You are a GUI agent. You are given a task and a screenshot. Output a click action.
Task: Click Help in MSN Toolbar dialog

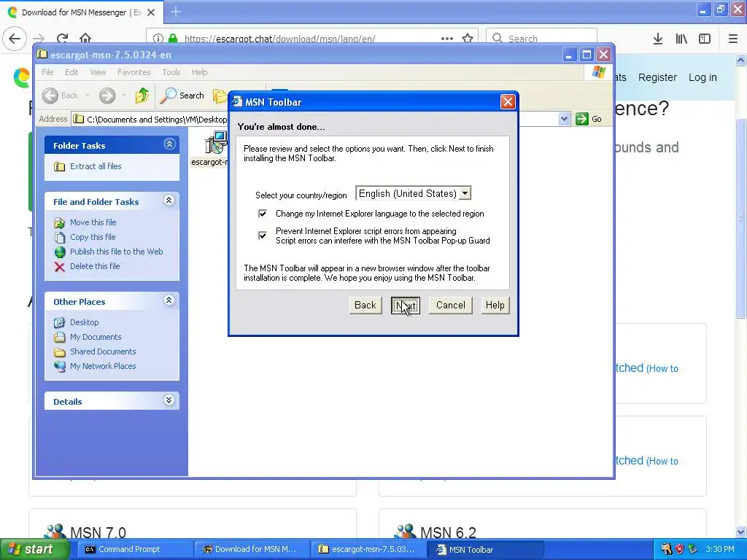tap(495, 306)
